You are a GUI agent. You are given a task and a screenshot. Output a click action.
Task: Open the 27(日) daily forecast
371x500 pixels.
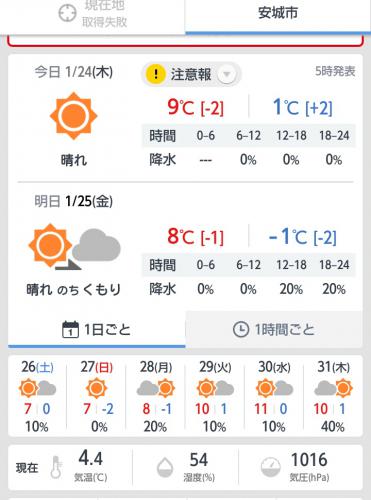pyautogui.click(x=96, y=397)
